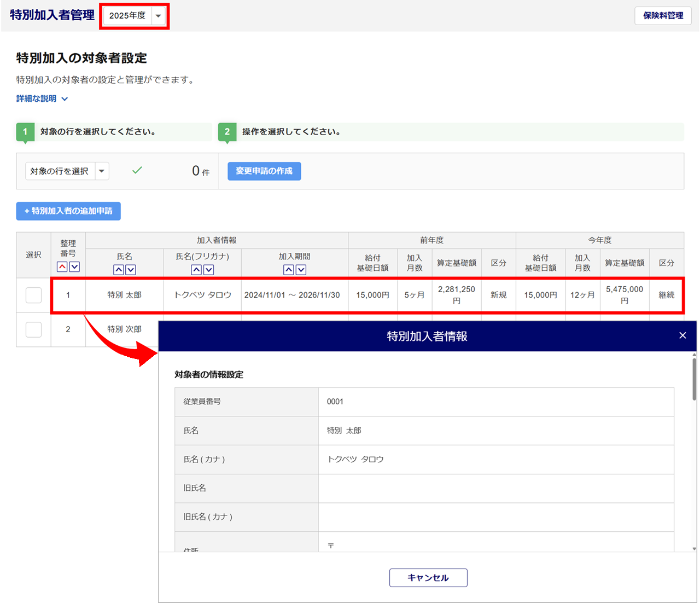
Task: Open the 2025年度 fiscal year dropdown
Action: 135,16
